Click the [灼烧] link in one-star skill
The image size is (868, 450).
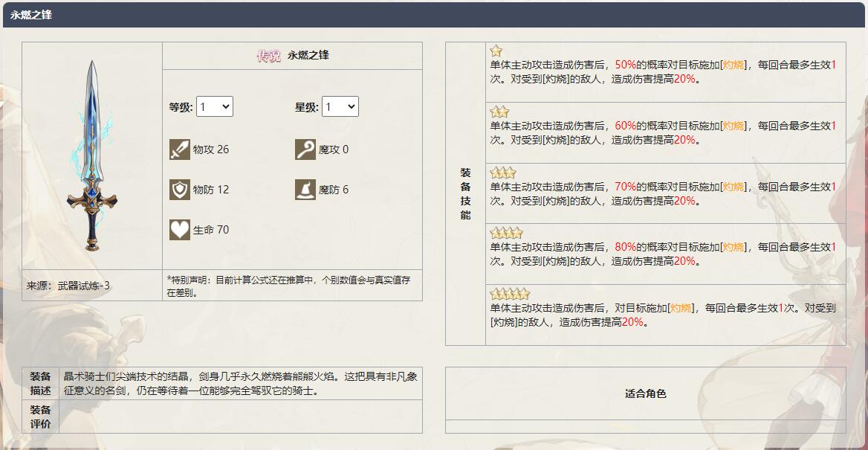click(x=733, y=65)
